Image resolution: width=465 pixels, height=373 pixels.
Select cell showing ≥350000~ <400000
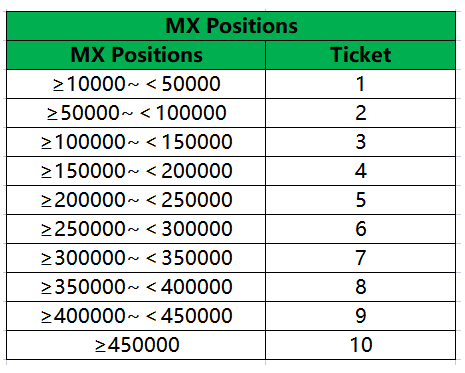[x=136, y=287]
